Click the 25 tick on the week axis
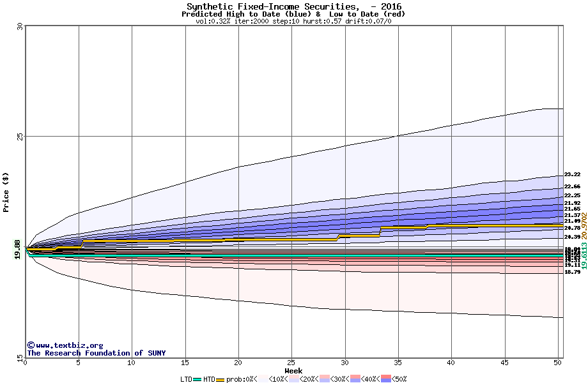The width and height of the screenshot is (588, 383). click(x=291, y=363)
